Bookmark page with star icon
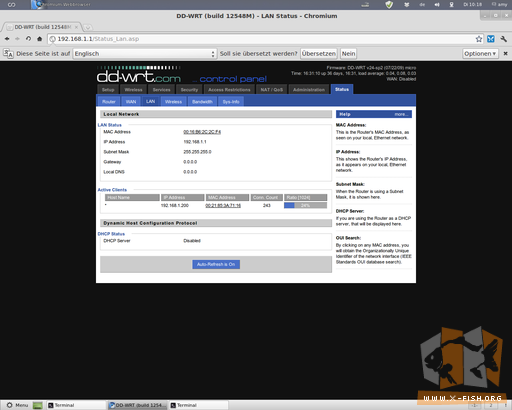Screen dimensions: 512x410 tap(479, 39)
